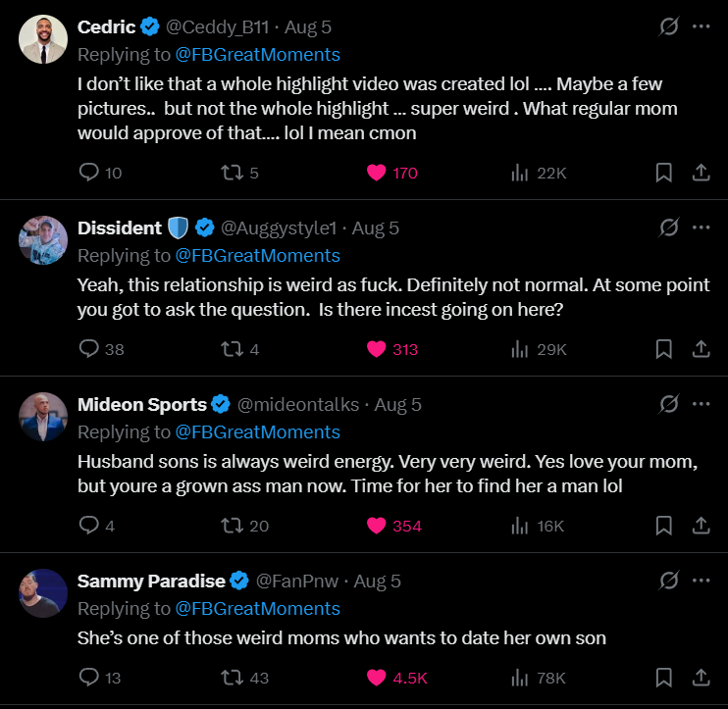Open more options on Mideon Sports tweet
Viewport: 728px width, 709px height.
701,404
